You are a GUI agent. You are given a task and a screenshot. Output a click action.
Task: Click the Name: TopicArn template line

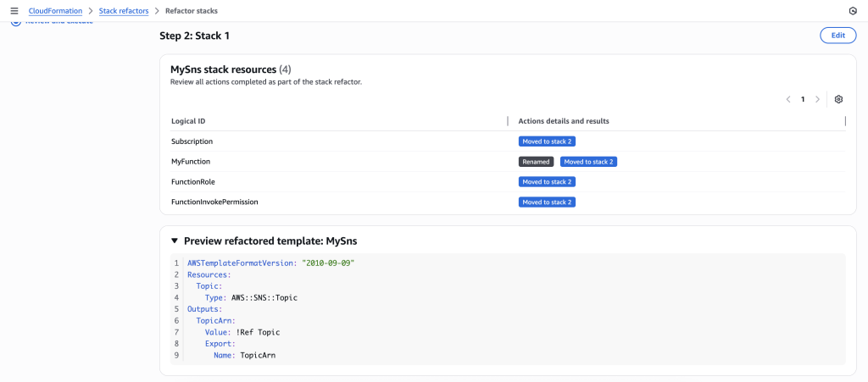point(245,356)
